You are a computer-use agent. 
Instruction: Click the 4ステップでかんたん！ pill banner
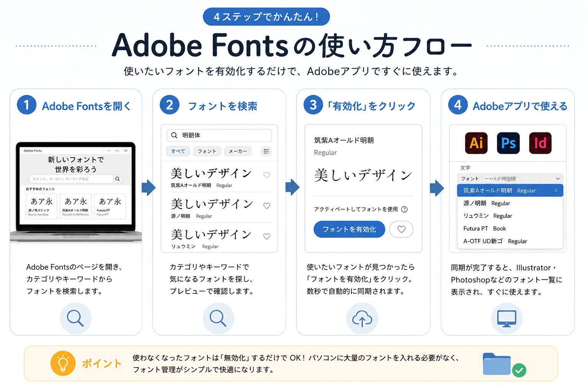pos(266,17)
